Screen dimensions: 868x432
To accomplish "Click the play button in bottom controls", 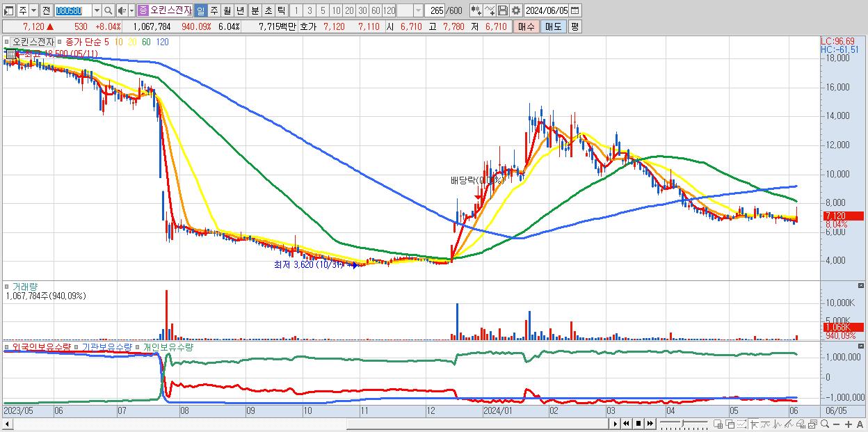I will tap(615, 424).
